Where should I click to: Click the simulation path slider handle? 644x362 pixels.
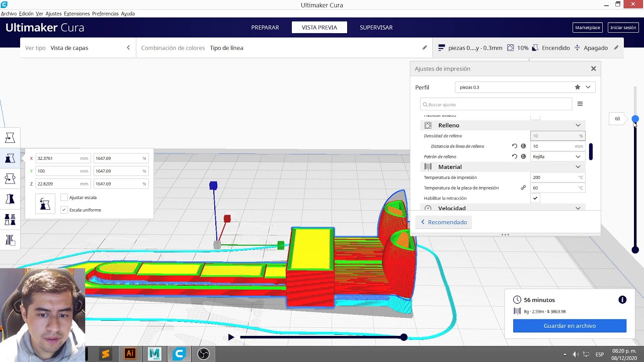point(404,337)
